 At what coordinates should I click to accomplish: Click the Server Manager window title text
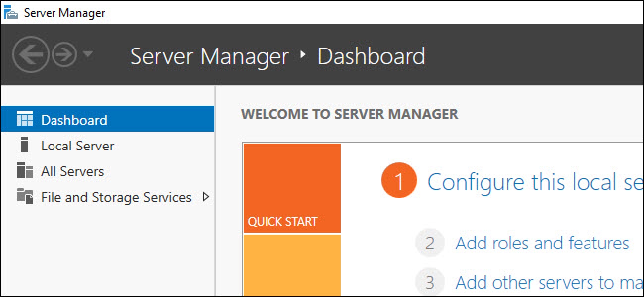(64, 13)
